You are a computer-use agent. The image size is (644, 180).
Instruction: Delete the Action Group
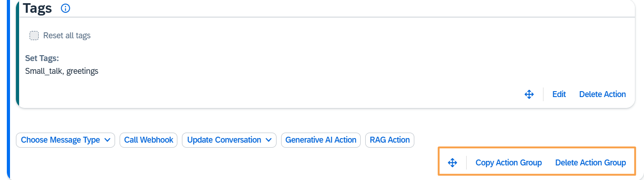[590, 163]
